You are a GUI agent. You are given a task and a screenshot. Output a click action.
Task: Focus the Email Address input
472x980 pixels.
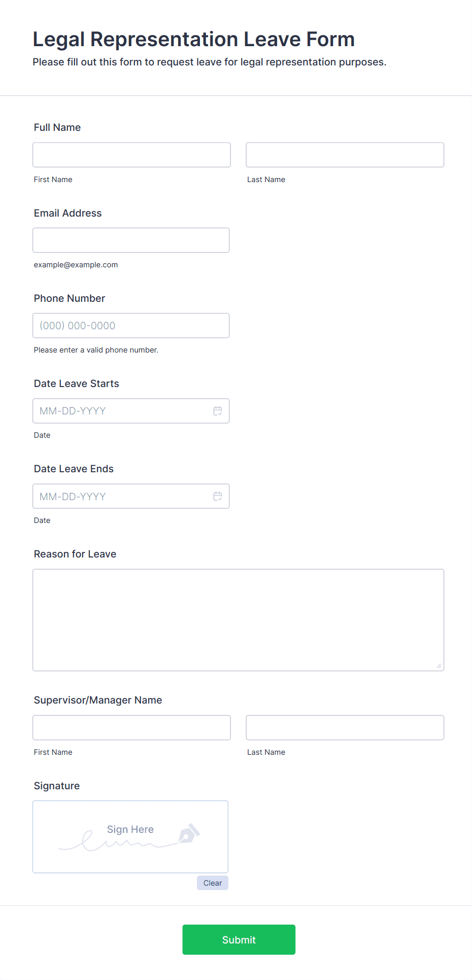click(131, 240)
